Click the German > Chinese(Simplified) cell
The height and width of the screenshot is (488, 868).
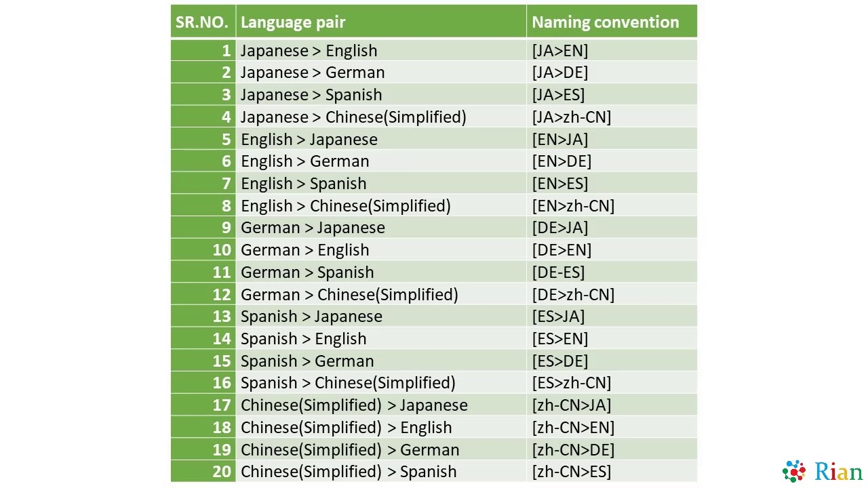click(x=349, y=295)
